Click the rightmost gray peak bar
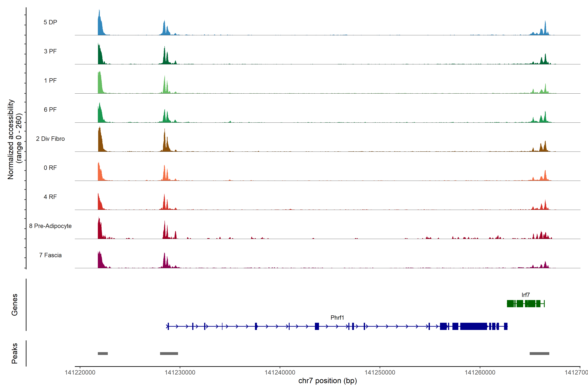This screenshot has height=392, width=588. [x=539, y=353]
